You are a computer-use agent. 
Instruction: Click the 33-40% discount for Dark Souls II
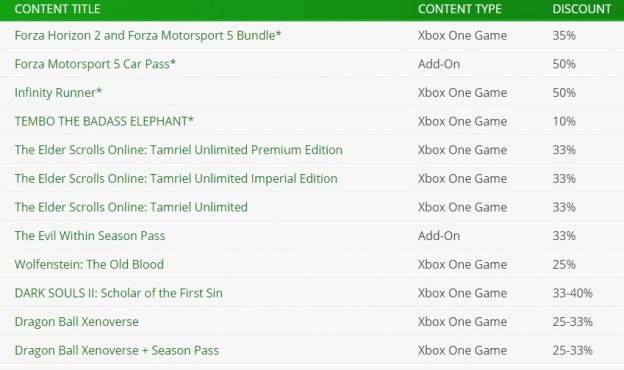tap(572, 293)
